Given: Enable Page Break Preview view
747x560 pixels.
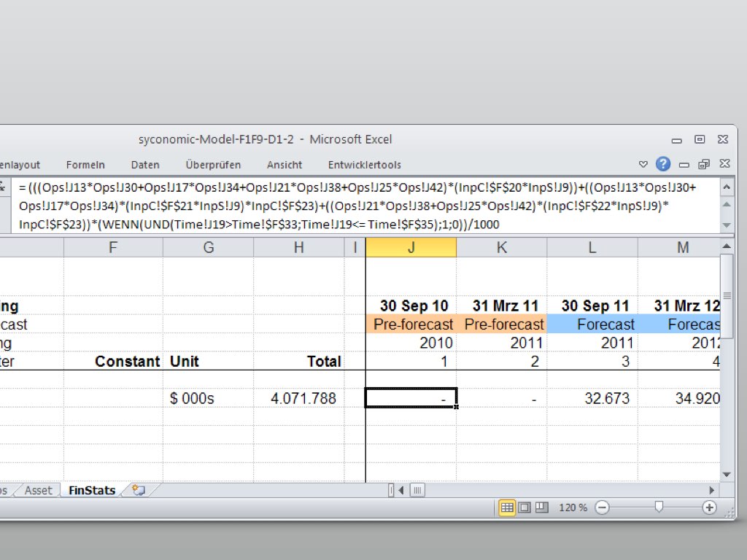Looking at the screenshot, I should pyautogui.click(x=541, y=507).
